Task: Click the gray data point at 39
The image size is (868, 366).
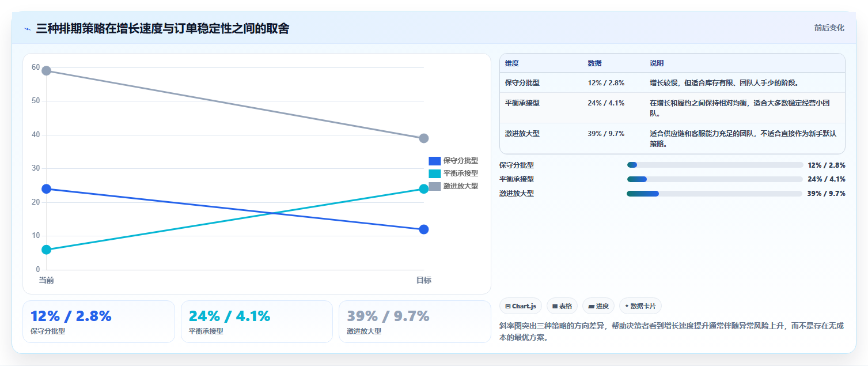Action: pyautogui.click(x=424, y=138)
